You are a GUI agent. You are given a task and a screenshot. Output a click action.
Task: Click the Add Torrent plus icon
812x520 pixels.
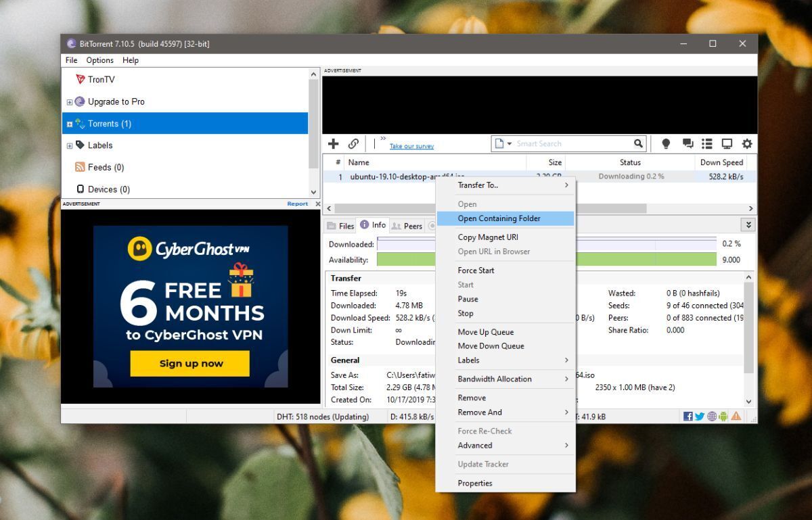333,143
